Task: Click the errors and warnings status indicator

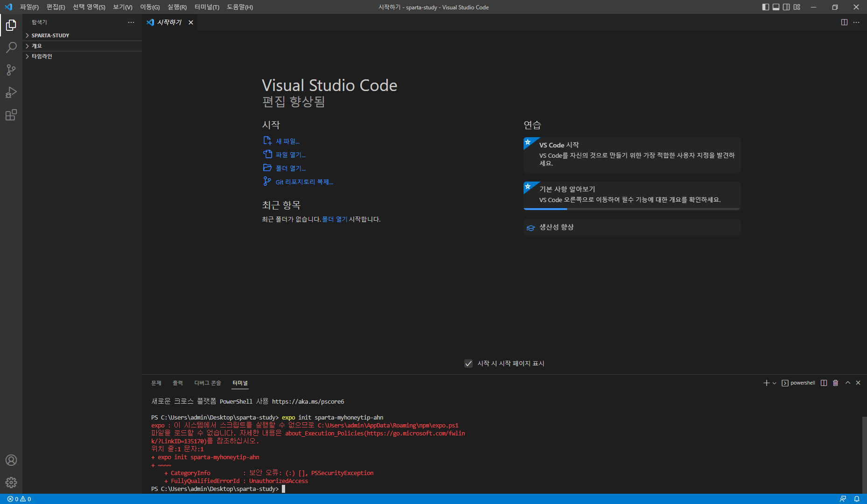Action: (x=19, y=499)
